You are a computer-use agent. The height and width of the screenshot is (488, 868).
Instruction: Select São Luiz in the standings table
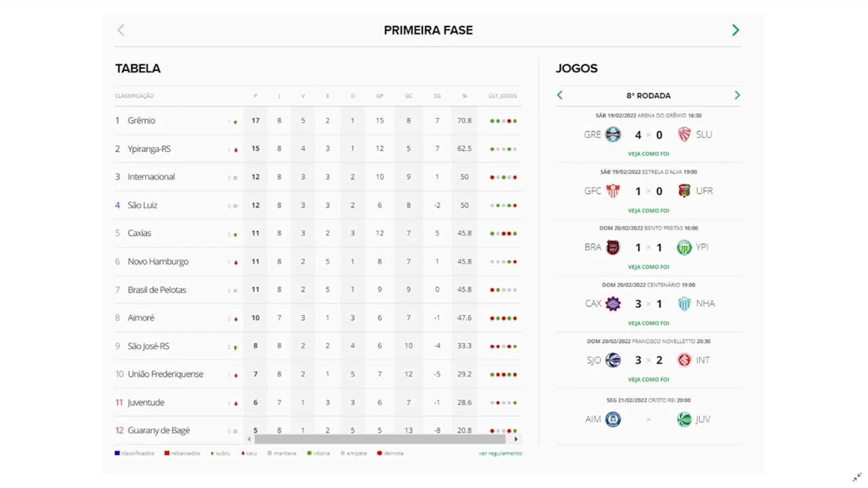(x=142, y=205)
